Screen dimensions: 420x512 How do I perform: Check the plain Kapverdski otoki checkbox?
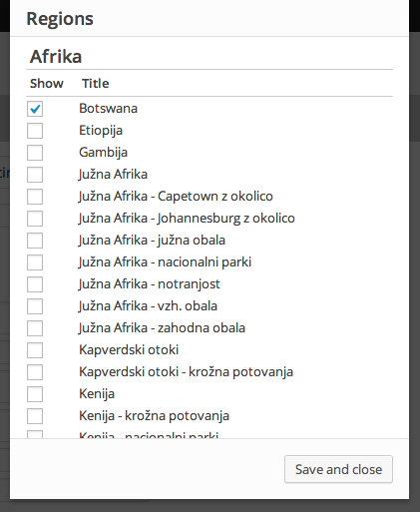(x=35, y=350)
